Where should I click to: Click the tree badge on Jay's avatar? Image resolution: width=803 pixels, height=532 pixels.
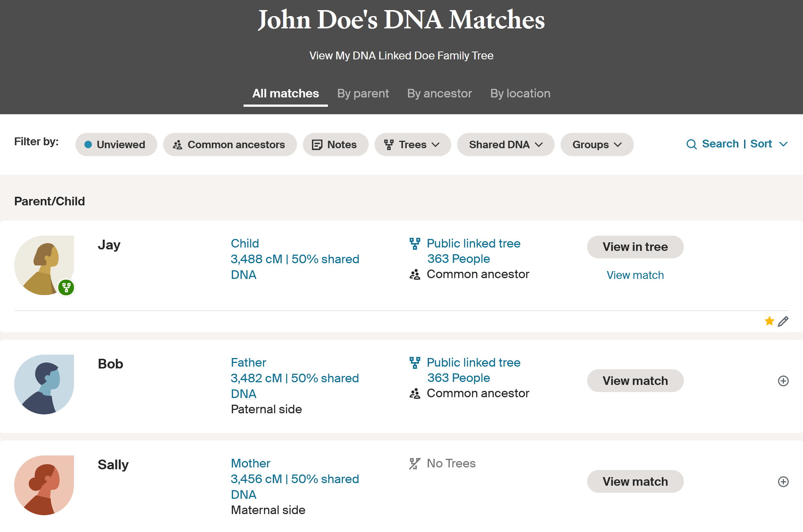click(66, 287)
